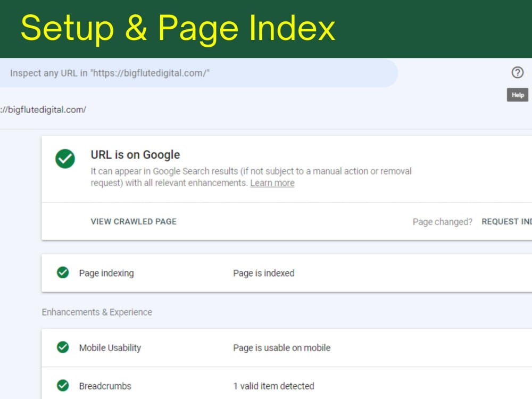Click the green check beside URL is on Google

65,159
